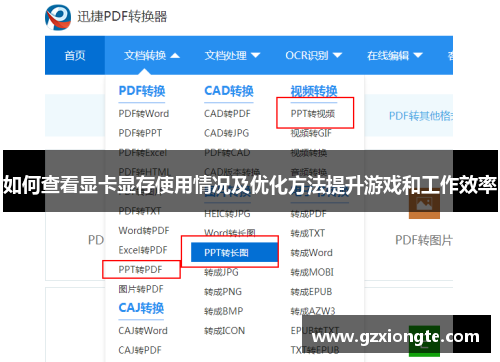The width and height of the screenshot is (500, 362).
Task: Choose CAD转PDF option
Action: (x=227, y=114)
